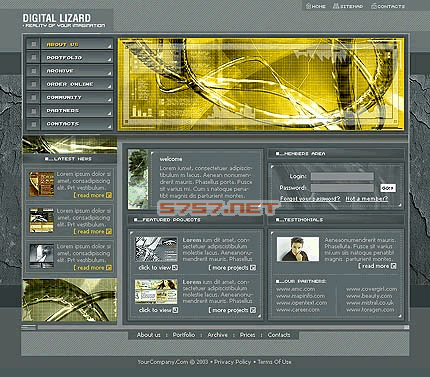Expand the Archive menu corner arrow
This screenshot has width=430, height=377.
[x=109, y=74]
